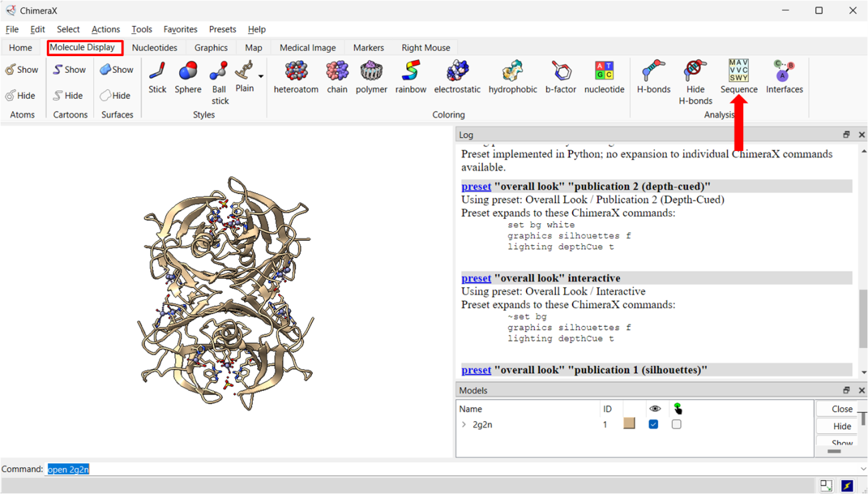Open the Select menu
The image size is (868, 494).
tap(68, 29)
